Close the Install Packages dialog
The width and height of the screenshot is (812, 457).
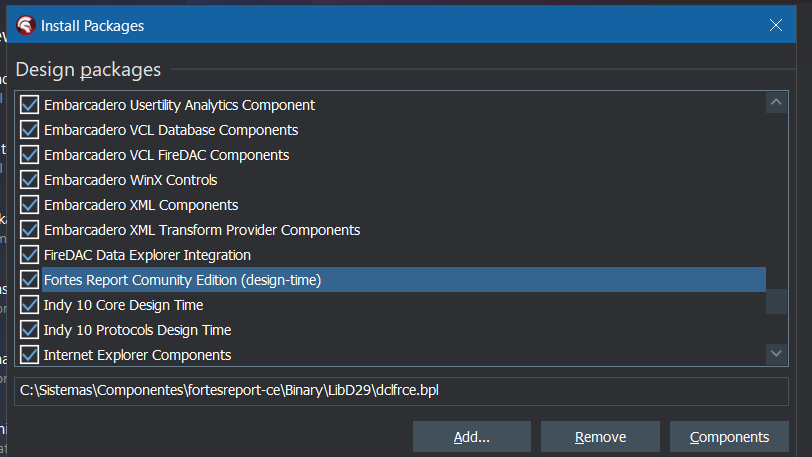point(775,25)
